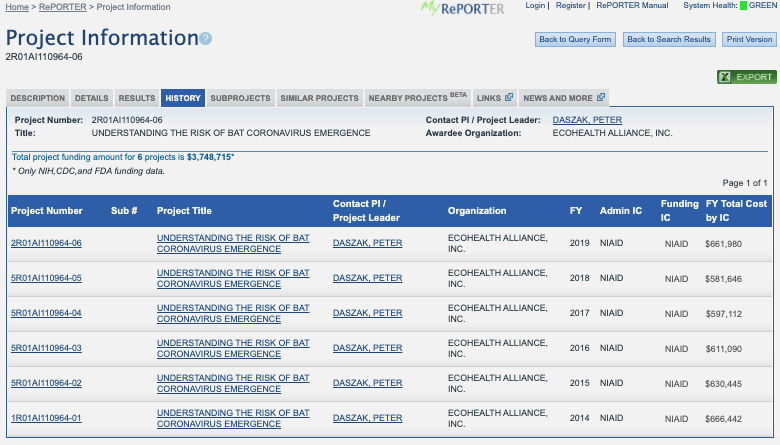780x445 pixels.
Task: Click the 2014 fiscal year cell
Action: [580, 418]
